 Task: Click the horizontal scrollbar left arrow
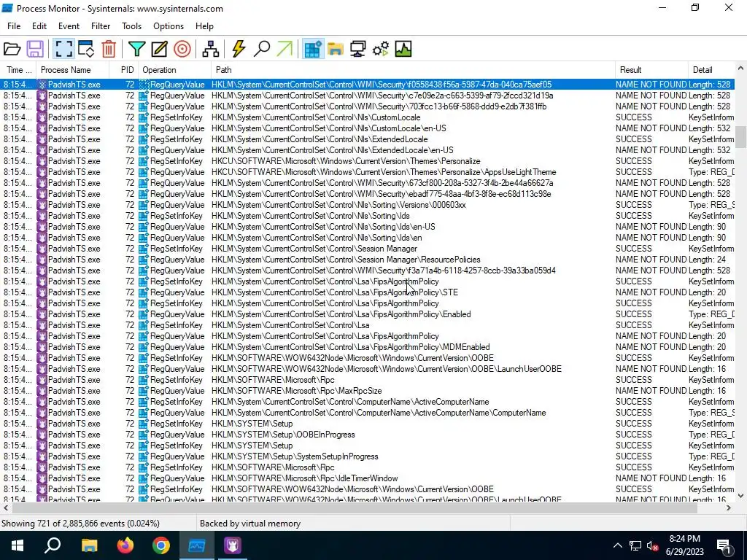point(6,508)
